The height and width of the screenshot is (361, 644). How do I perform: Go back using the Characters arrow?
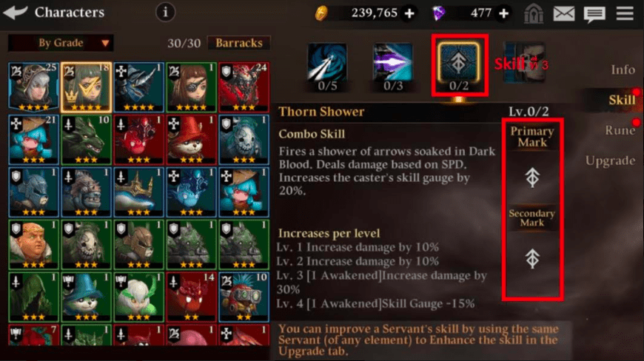click(16, 13)
